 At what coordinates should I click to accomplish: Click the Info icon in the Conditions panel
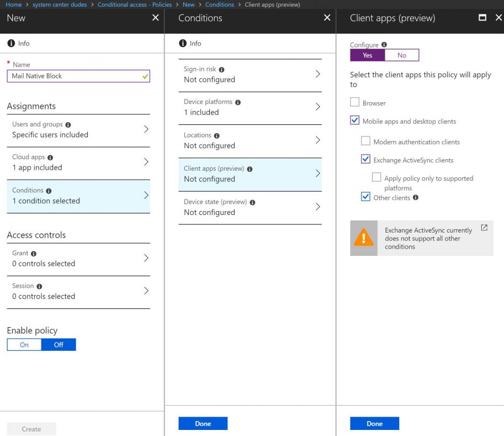183,43
